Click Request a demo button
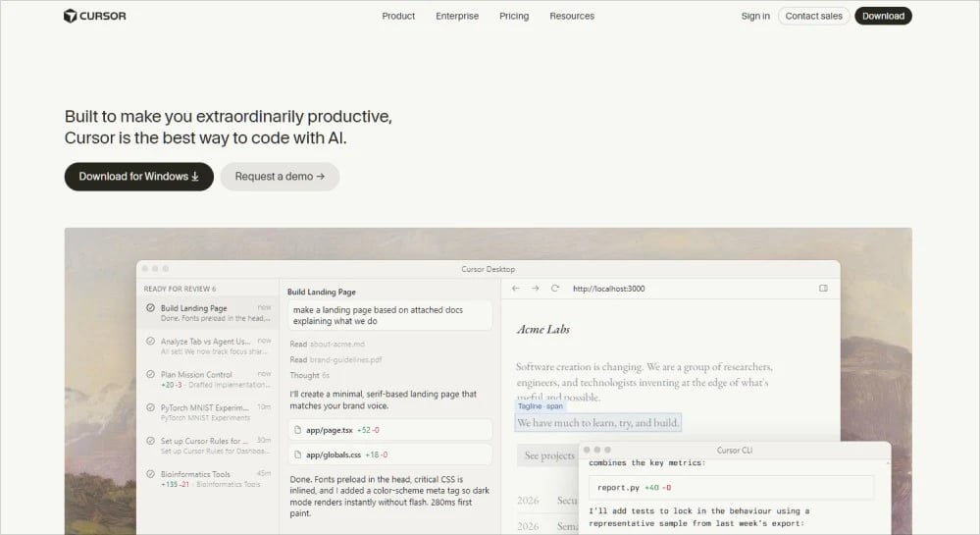980x535 pixels. tap(280, 177)
